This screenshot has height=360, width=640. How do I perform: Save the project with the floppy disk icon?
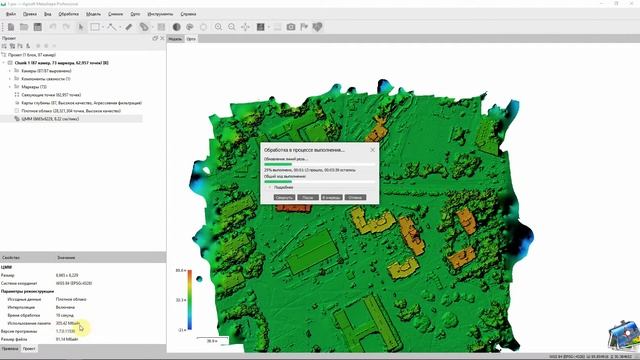pos(38,27)
